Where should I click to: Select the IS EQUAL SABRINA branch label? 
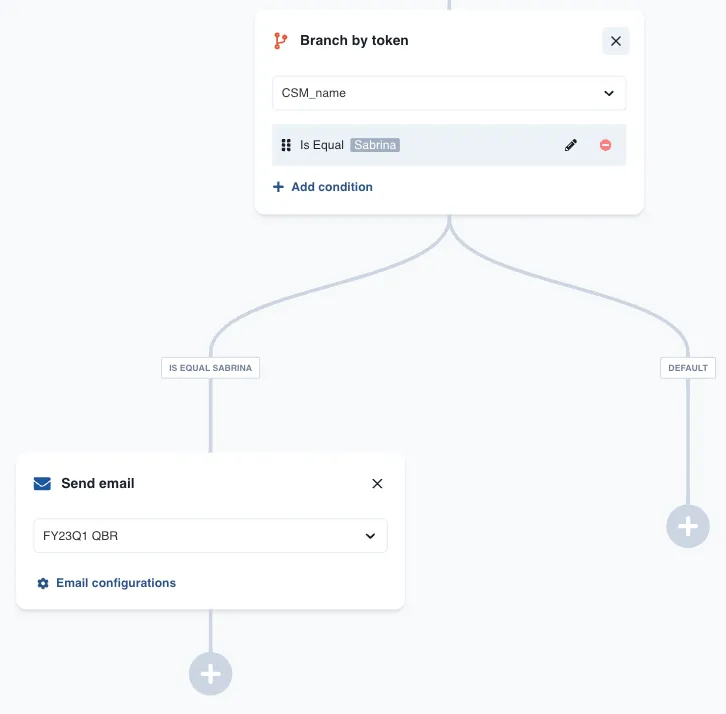coord(210,368)
